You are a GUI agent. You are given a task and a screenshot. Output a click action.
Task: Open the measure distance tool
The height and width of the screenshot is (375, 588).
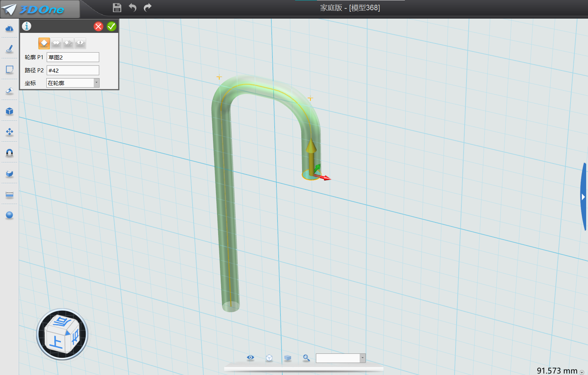[9, 194]
